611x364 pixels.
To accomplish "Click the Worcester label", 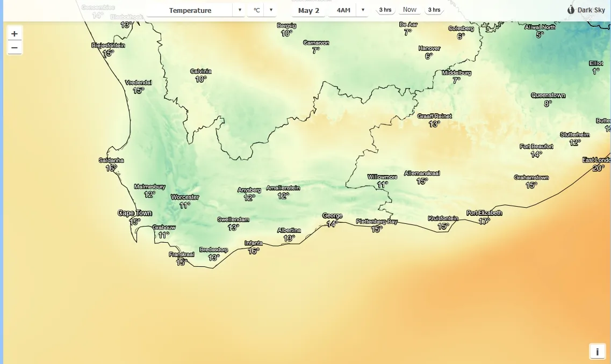I will tap(185, 198).
